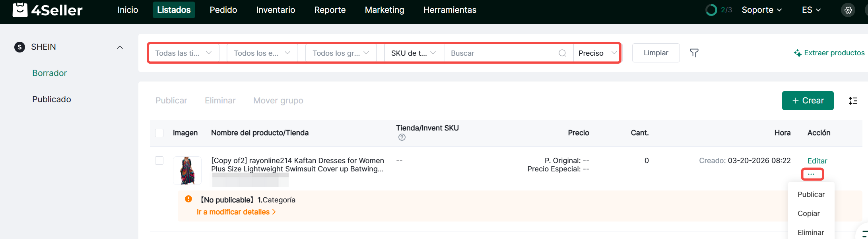
Task: Go to the Inventario menu
Action: 276,10
